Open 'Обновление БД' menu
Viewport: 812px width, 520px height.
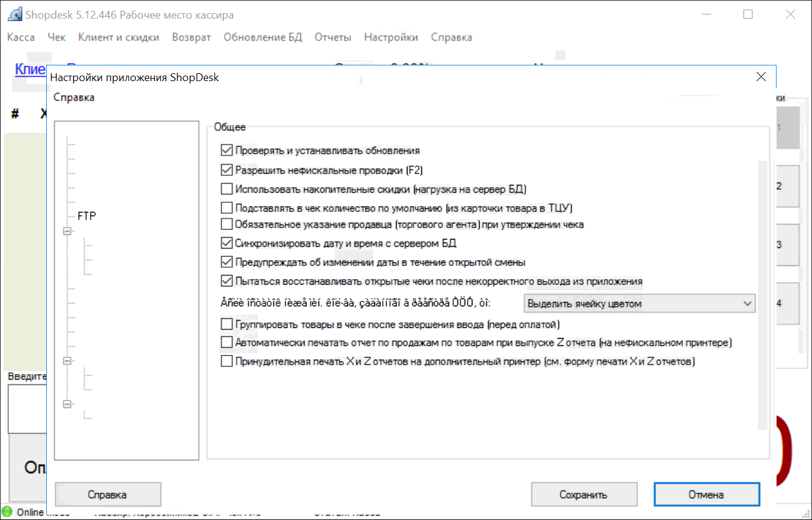[x=263, y=37]
